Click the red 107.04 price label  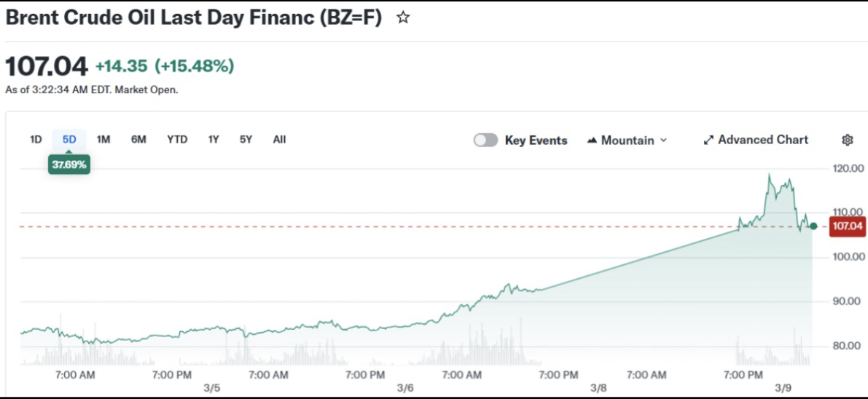click(x=847, y=226)
